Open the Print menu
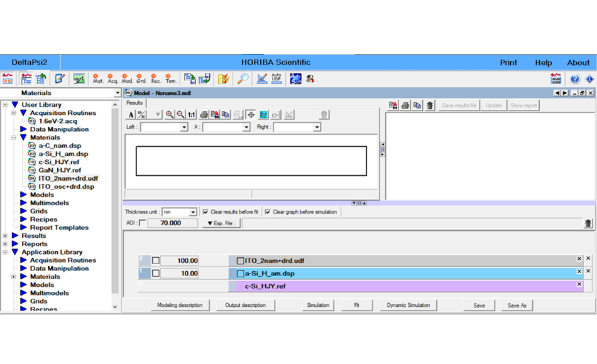Screen dimensions: 597x364 [x=508, y=63]
